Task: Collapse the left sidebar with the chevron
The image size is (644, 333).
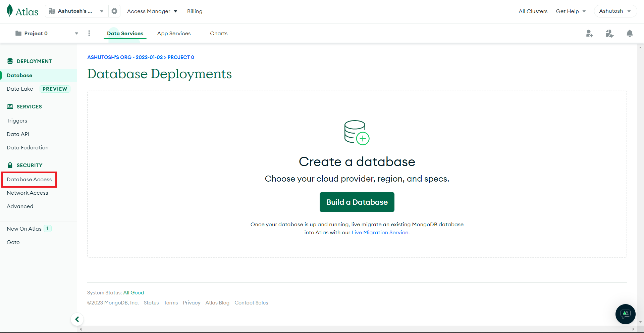Action: click(x=77, y=319)
